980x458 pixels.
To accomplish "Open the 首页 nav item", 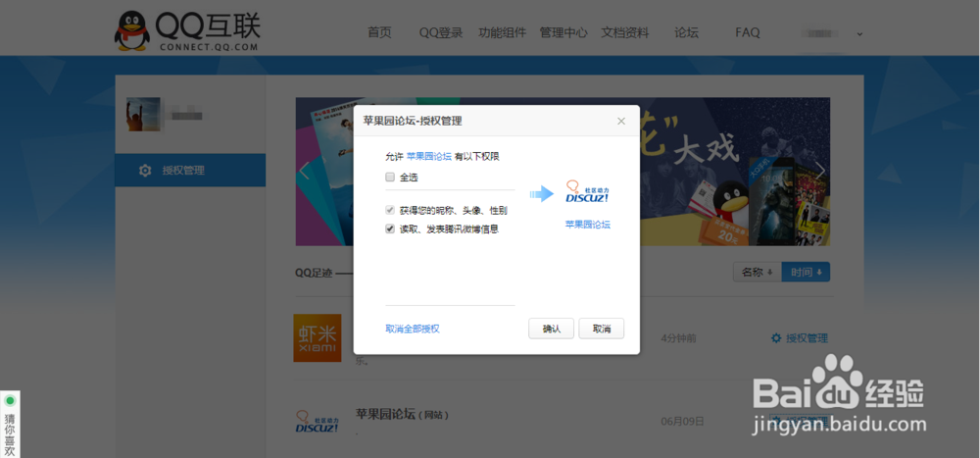I will 379,32.
